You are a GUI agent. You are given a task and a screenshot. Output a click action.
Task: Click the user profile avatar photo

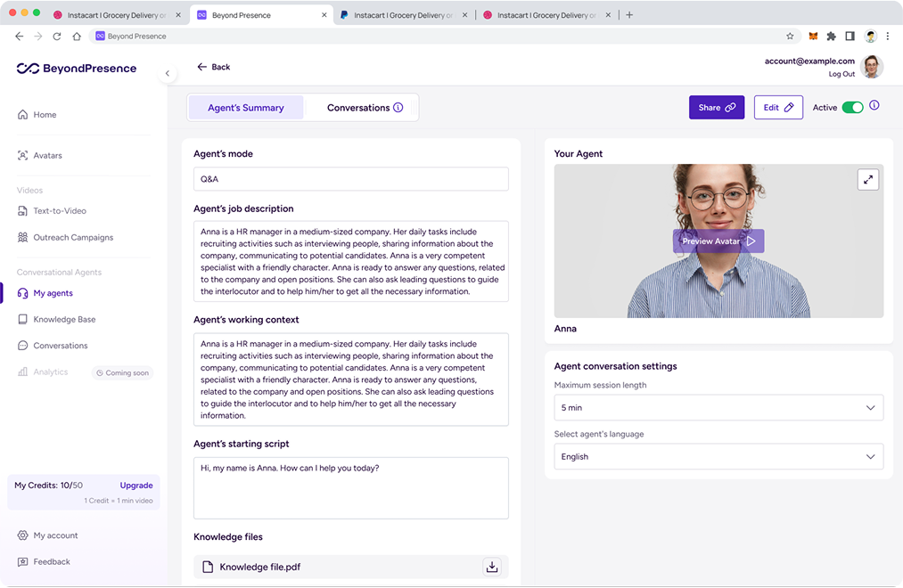(872, 67)
